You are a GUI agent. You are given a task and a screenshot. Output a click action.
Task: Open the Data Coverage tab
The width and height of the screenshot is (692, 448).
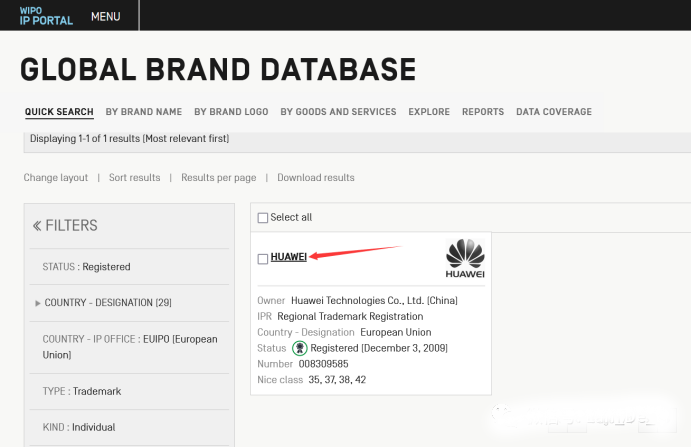coord(554,112)
